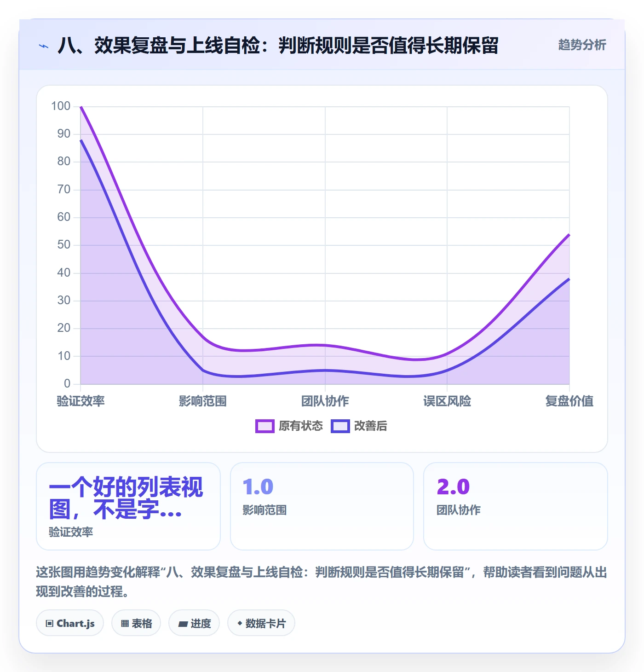Click the 验证效率 x-axis label
This screenshot has width=644, height=672.
pyautogui.click(x=80, y=401)
